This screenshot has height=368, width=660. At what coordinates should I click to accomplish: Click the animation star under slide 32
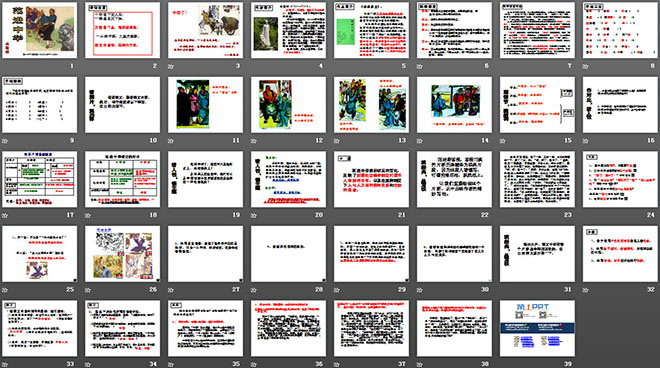tap(585, 290)
